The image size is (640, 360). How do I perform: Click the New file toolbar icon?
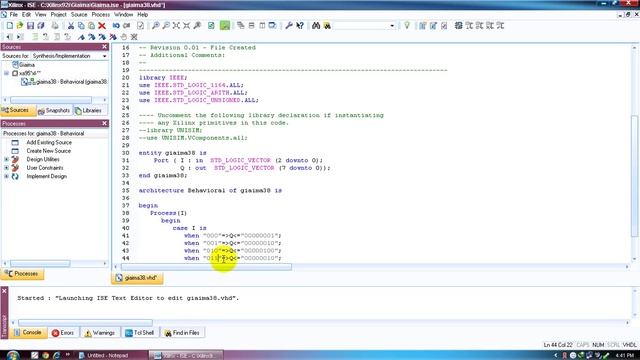pos(9,26)
